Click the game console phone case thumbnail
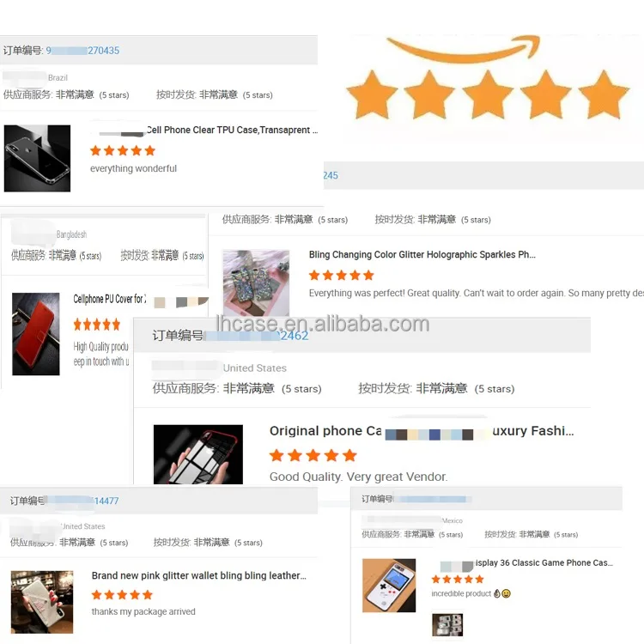 pyautogui.click(x=389, y=586)
